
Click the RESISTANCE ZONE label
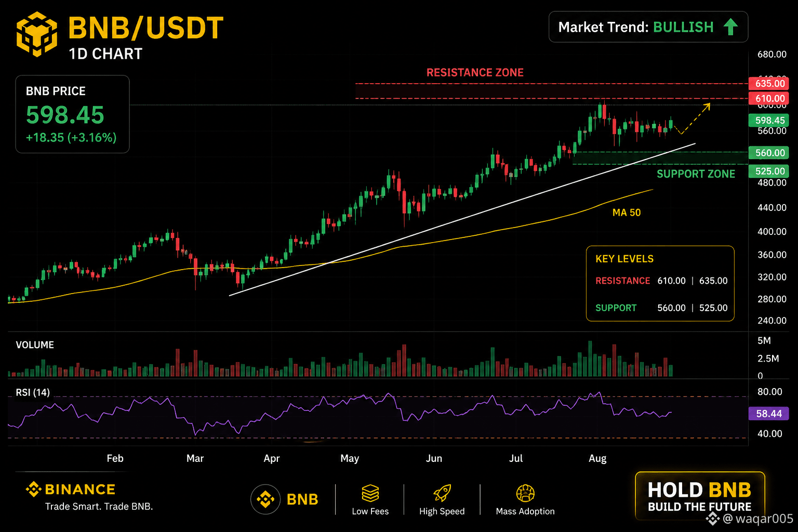tap(475, 73)
